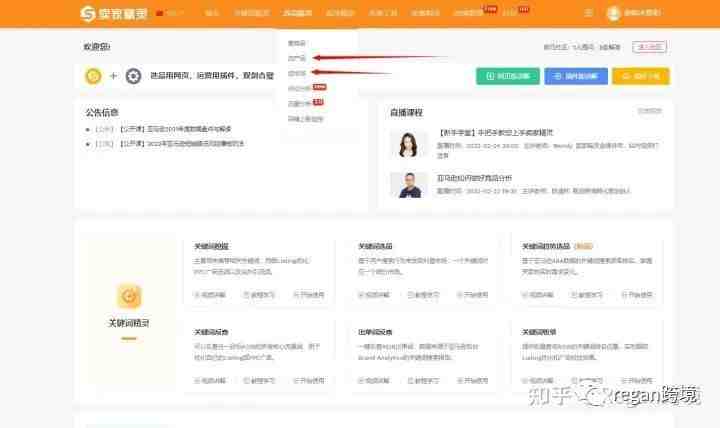Screen dimensions: 720x428
Task: Open the hamburger menu icon in header
Action: pyautogui.click(x=588, y=13)
